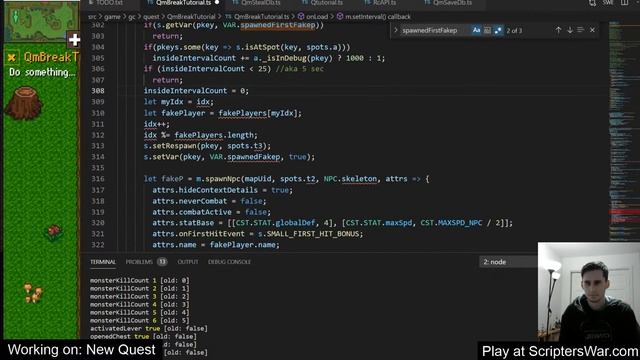Viewport: 640px width, 360px height.
Task: Click 'spawnedFirstFakep' highlighted on line 302
Action: tap(278, 25)
